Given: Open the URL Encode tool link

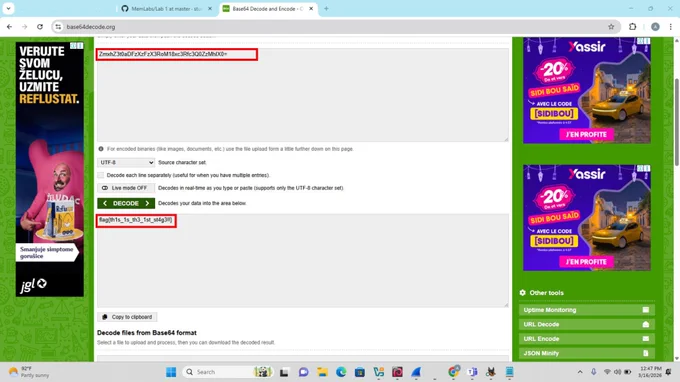Looking at the screenshot, I should coord(587,339).
